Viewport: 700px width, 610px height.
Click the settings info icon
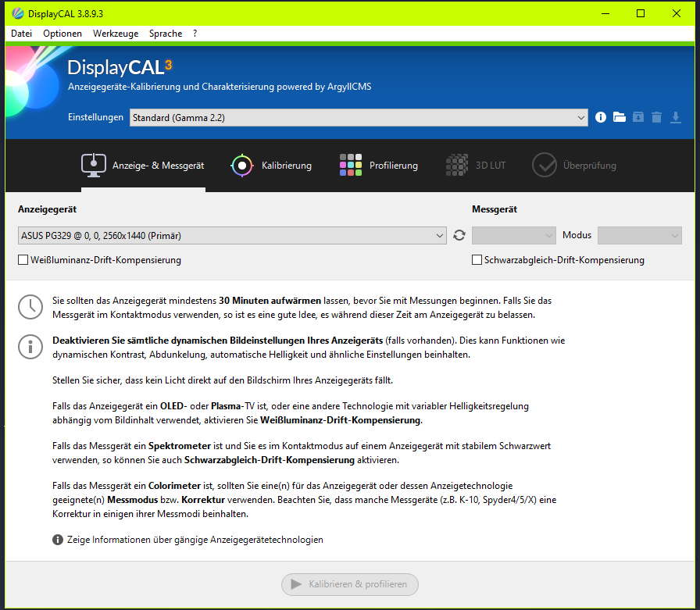pos(601,117)
